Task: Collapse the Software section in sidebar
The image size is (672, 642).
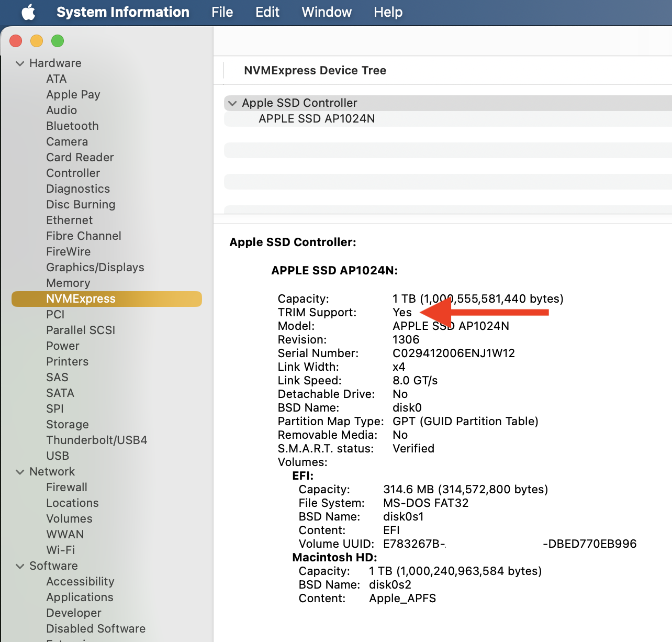Action: click(x=20, y=566)
